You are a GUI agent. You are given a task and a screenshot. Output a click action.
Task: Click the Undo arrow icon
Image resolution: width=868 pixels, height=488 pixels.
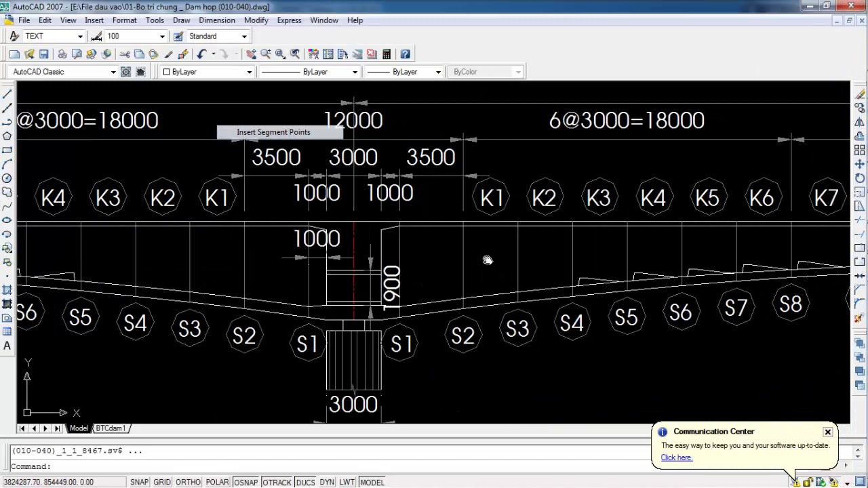(201, 54)
